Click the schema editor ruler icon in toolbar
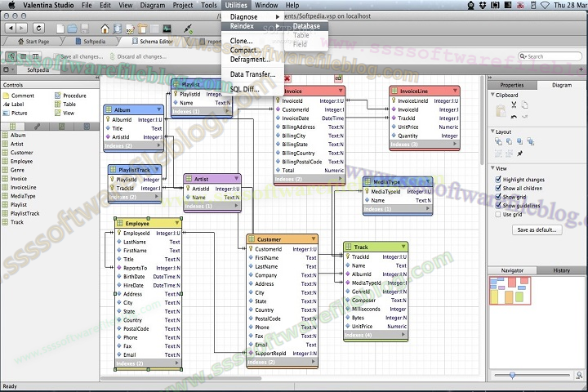Image resolution: width=588 pixels, height=392 pixels. pos(142,29)
